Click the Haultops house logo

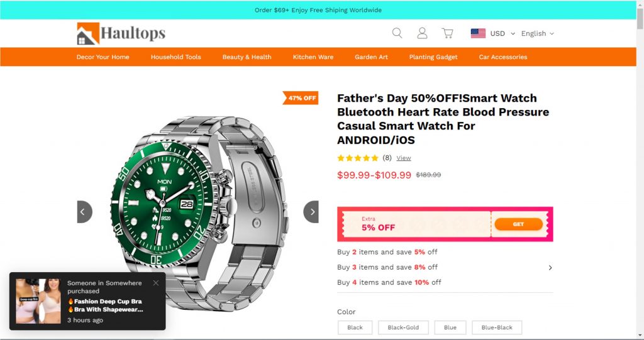click(88, 34)
